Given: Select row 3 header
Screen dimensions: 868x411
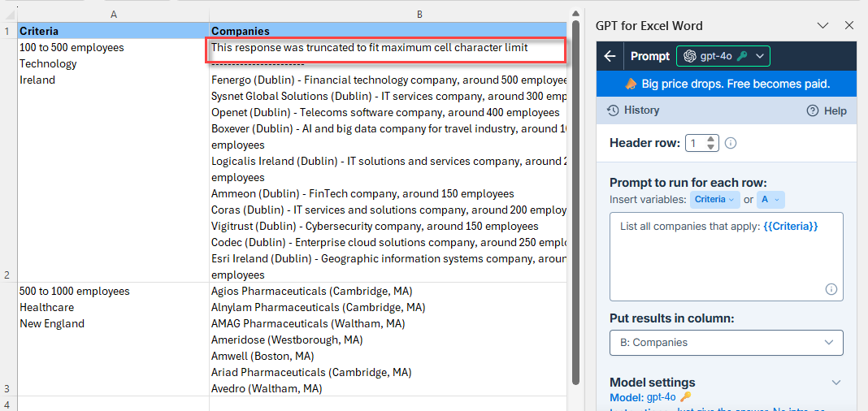Looking at the screenshot, I should click(8, 339).
